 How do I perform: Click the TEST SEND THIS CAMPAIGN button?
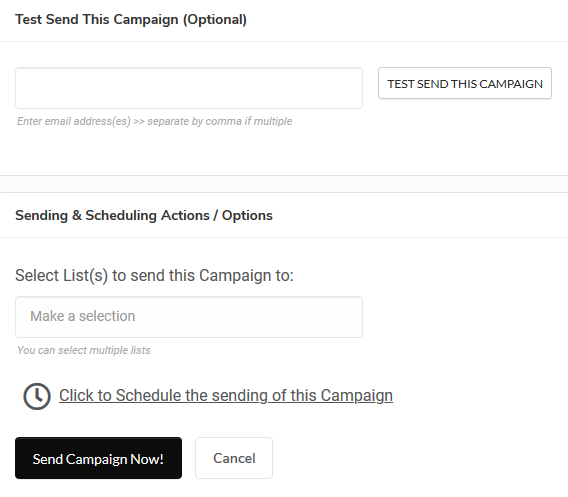pyautogui.click(x=465, y=83)
